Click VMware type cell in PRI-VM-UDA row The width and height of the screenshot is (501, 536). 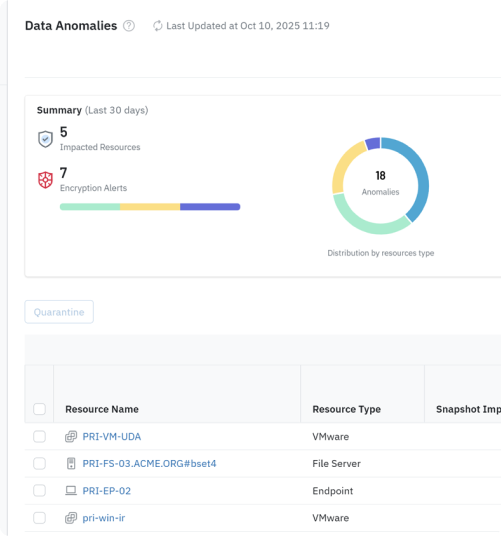coord(330,437)
